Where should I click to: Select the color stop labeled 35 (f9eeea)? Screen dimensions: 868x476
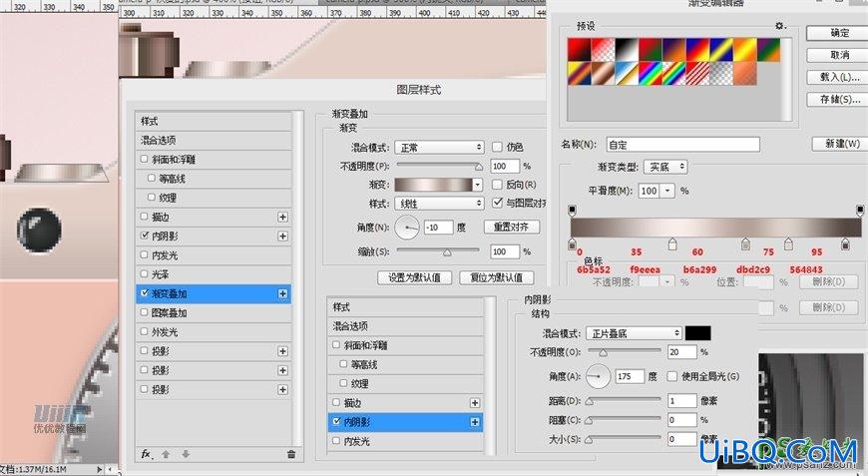click(672, 243)
